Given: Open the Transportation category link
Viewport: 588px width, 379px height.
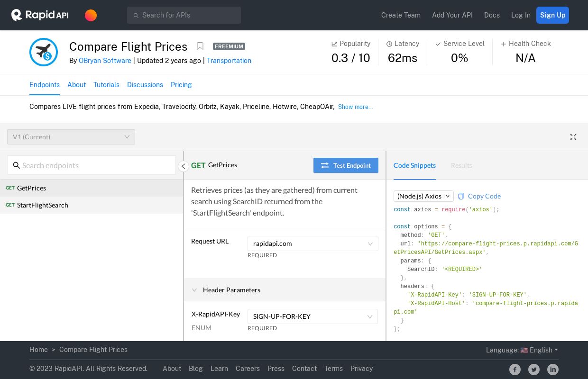Looking at the screenshot, I should click(x=229, y=61).
